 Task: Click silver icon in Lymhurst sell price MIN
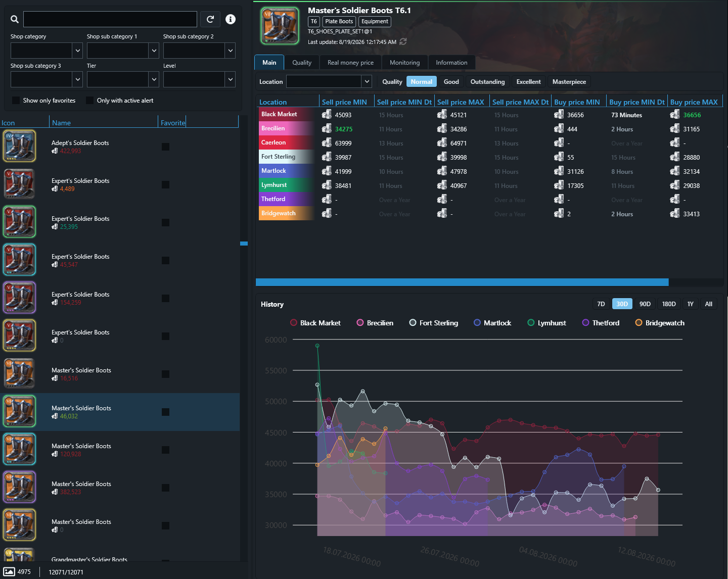[x=327, y=185]
